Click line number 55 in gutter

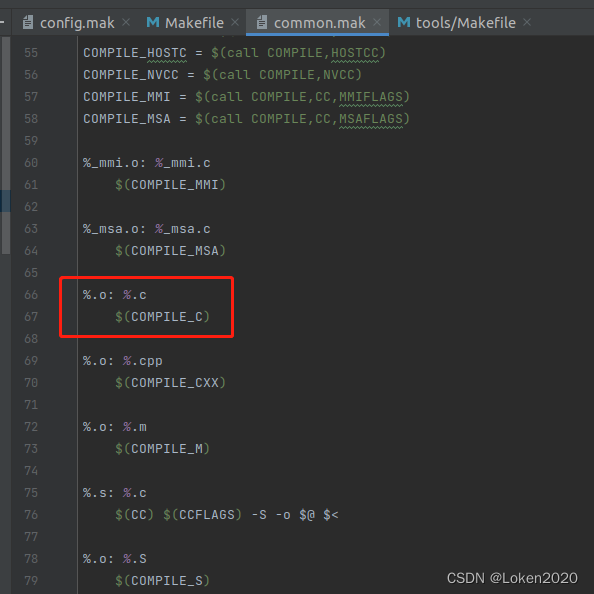(31, 53)
